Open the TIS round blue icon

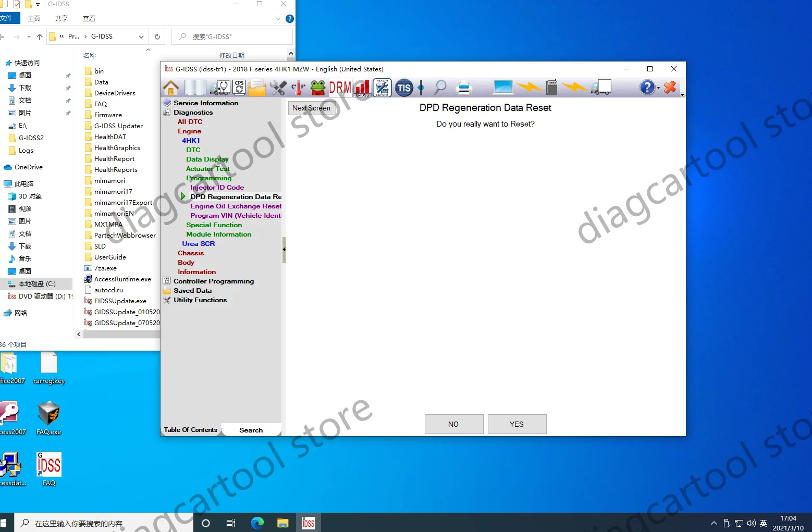(x=404, y=88)
